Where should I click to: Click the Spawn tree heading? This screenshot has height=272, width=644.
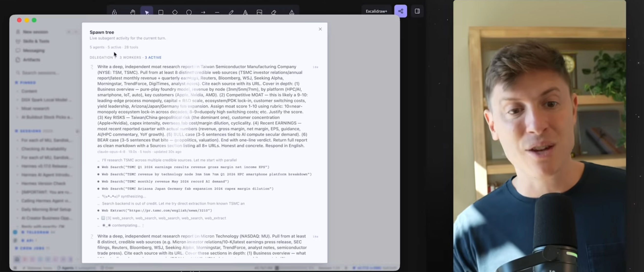[x=102, y=32]
